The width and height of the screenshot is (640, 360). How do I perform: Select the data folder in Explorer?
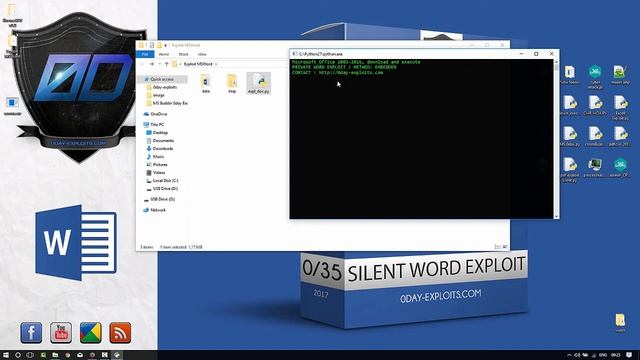206,84
